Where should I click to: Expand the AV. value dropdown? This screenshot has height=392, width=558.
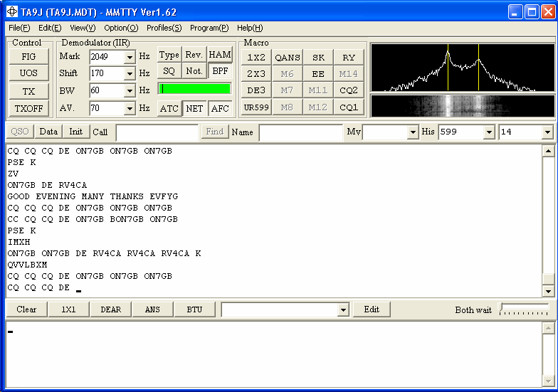point(130,108)
